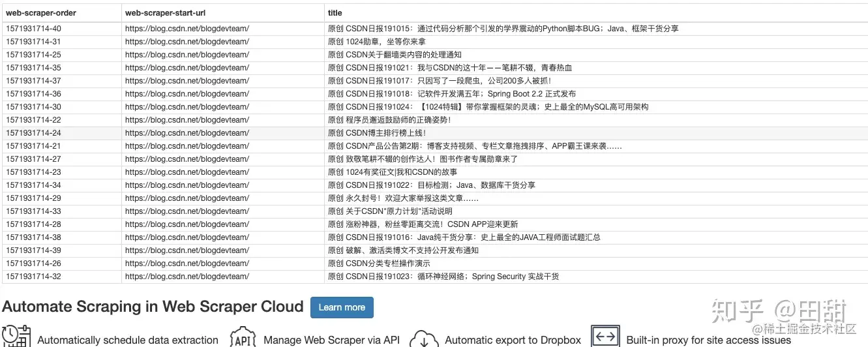Click the Learn more button
Image resolution: width=868 pixels, height=347 pixels.
click(342, 307)
